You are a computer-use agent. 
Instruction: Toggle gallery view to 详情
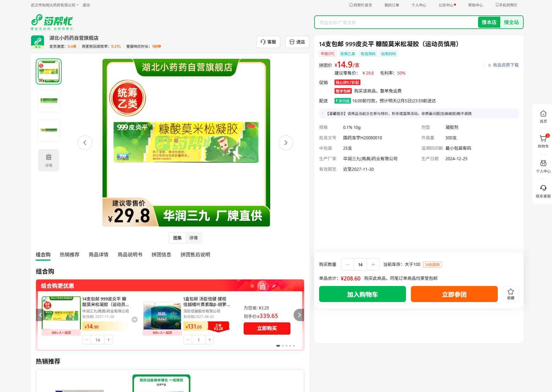tap(193, 238)
